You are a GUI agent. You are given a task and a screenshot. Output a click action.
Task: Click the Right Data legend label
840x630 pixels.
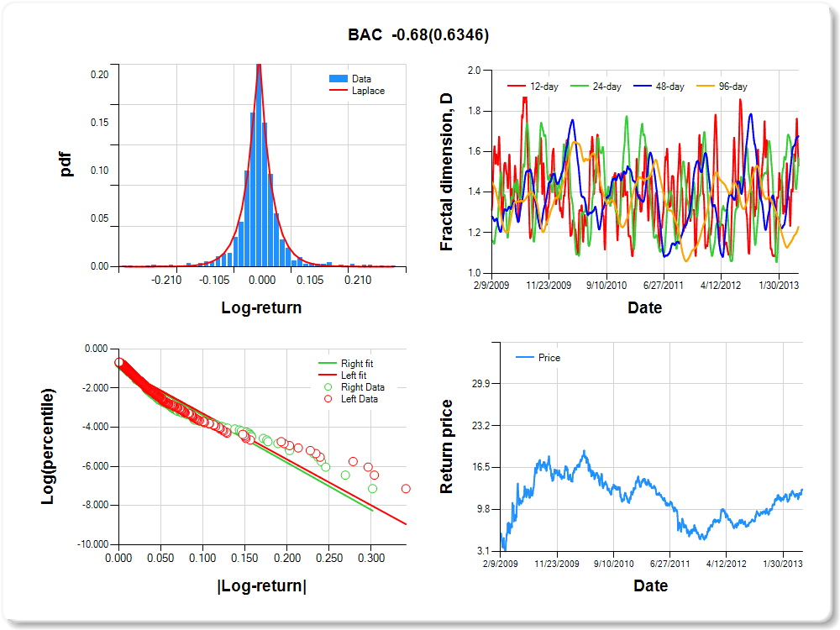tap(363, 386)
